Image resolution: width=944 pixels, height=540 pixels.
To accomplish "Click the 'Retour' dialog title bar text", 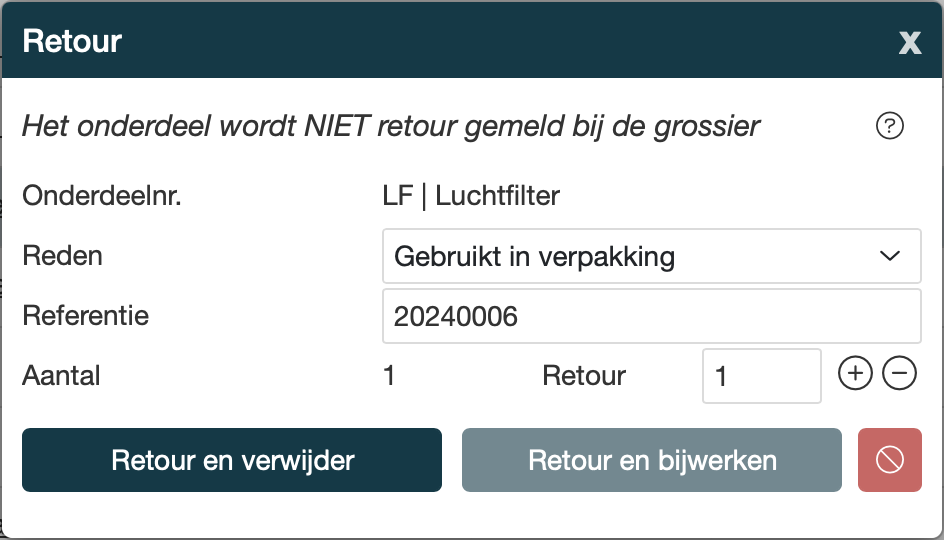I will click(72, 41).
